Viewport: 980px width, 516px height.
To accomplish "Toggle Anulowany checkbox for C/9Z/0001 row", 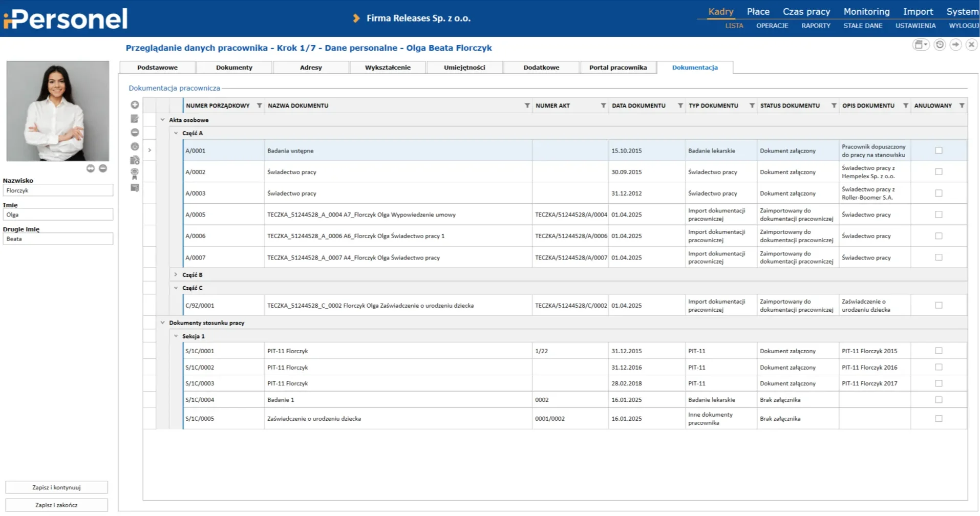I will point(939,306).
